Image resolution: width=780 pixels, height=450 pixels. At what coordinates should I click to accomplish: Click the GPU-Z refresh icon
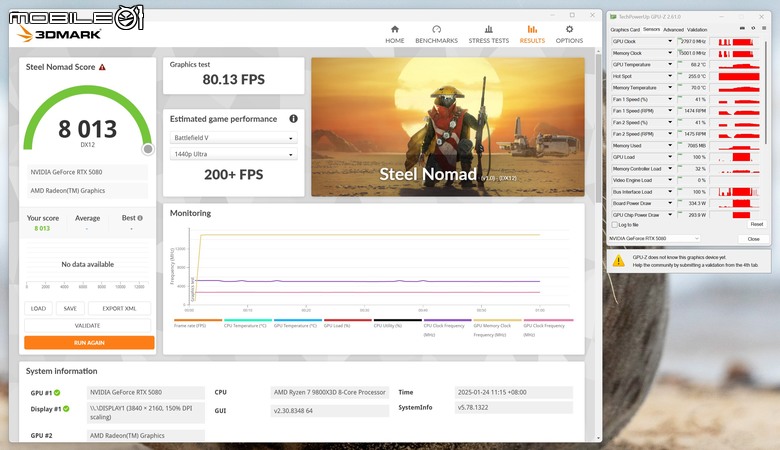[x=753, y=28]
